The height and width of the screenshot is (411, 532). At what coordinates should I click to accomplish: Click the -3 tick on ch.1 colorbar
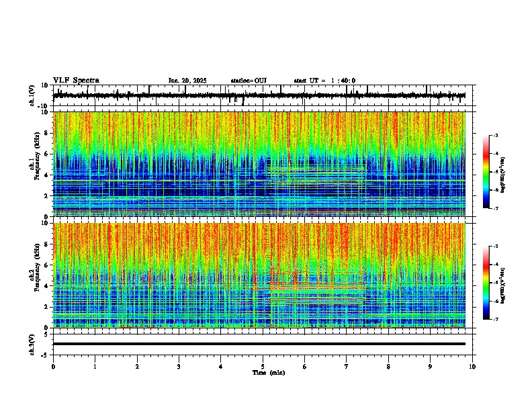[x=496, y=135]
